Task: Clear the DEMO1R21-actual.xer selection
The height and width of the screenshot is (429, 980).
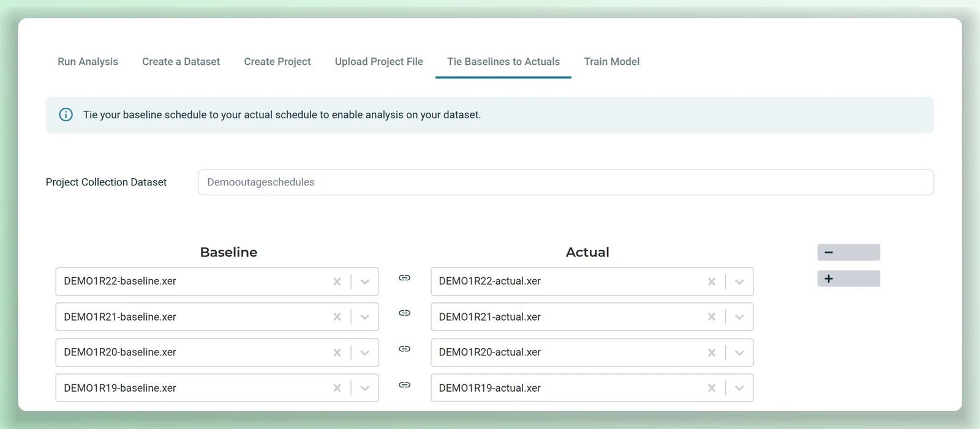Action: click(x=712, y=317)
